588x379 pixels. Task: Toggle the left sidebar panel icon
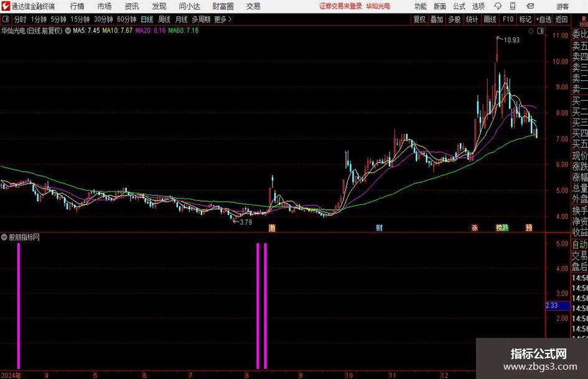point(6,19)
